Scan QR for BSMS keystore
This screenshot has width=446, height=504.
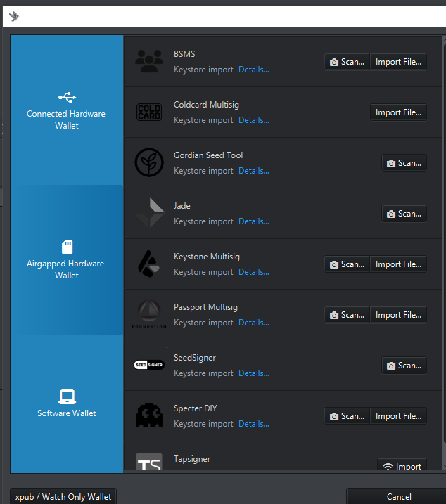[x=347, y=62]
